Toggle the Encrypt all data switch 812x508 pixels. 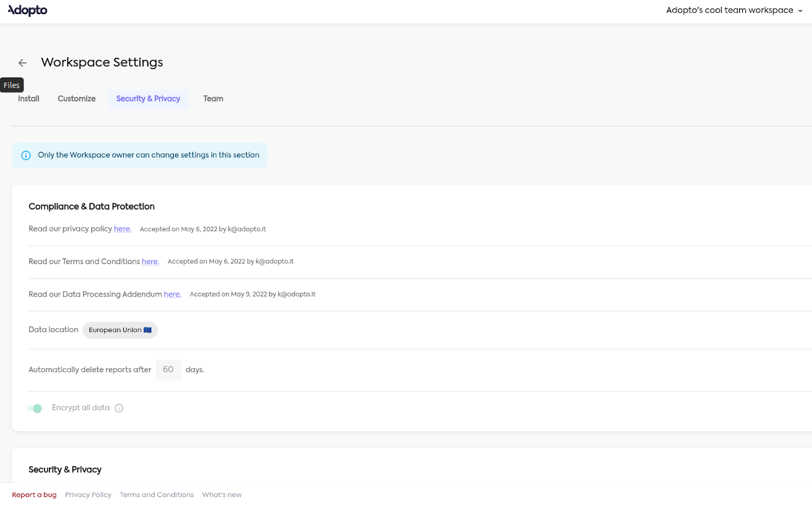pyautogui.click(x=34, y=408)
